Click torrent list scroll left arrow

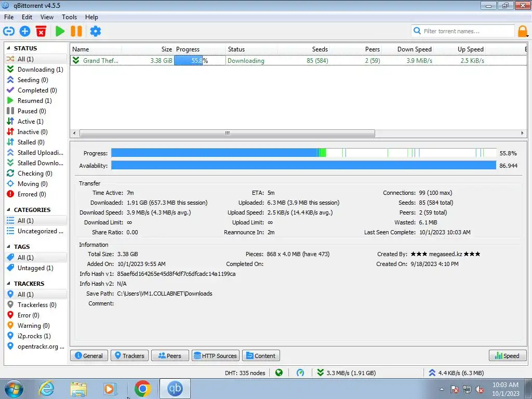74,133
